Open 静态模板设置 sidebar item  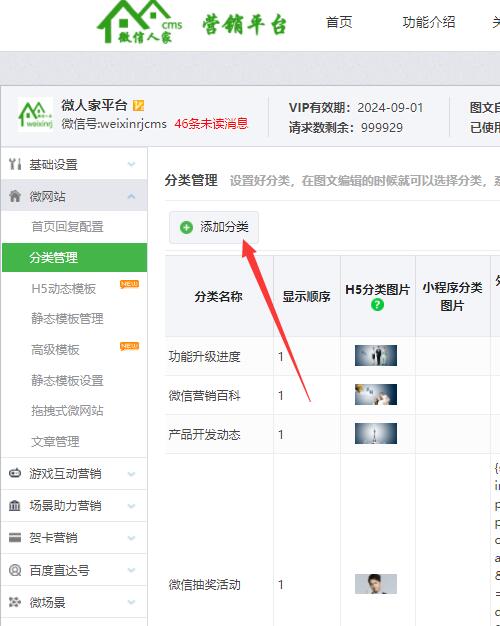pos(67,380)
